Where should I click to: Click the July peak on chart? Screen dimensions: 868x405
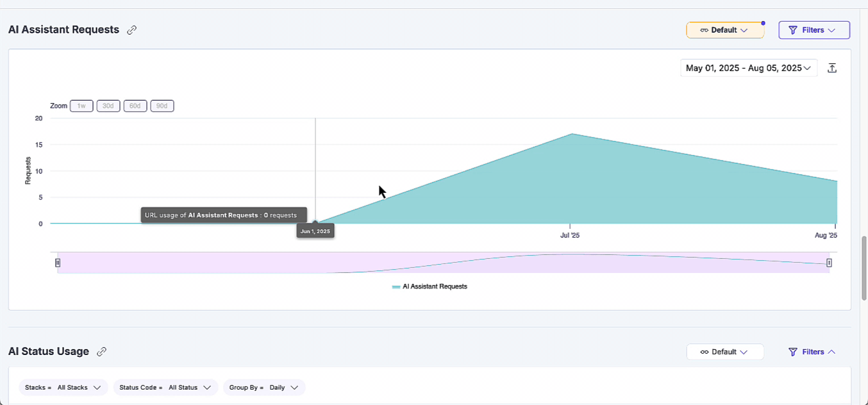[x=571, y=134]
